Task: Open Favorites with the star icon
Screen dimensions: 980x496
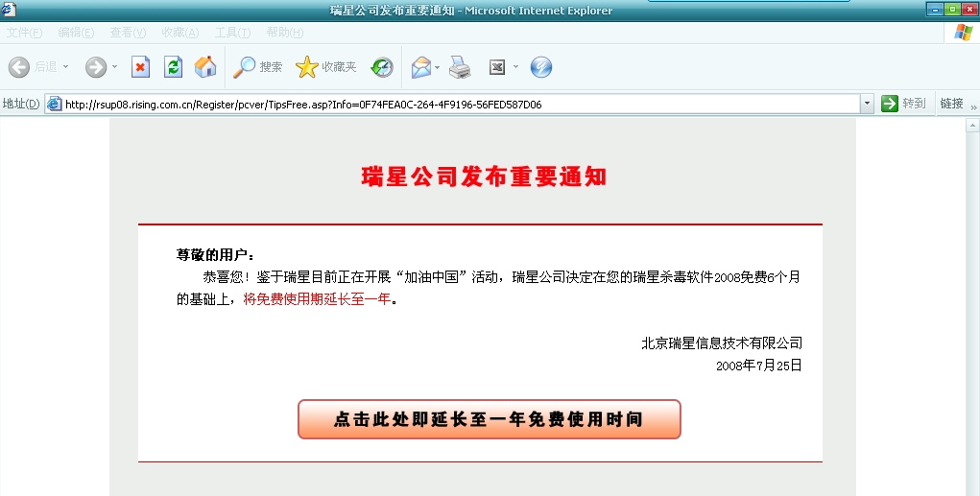Action: [x=325, y=67]
